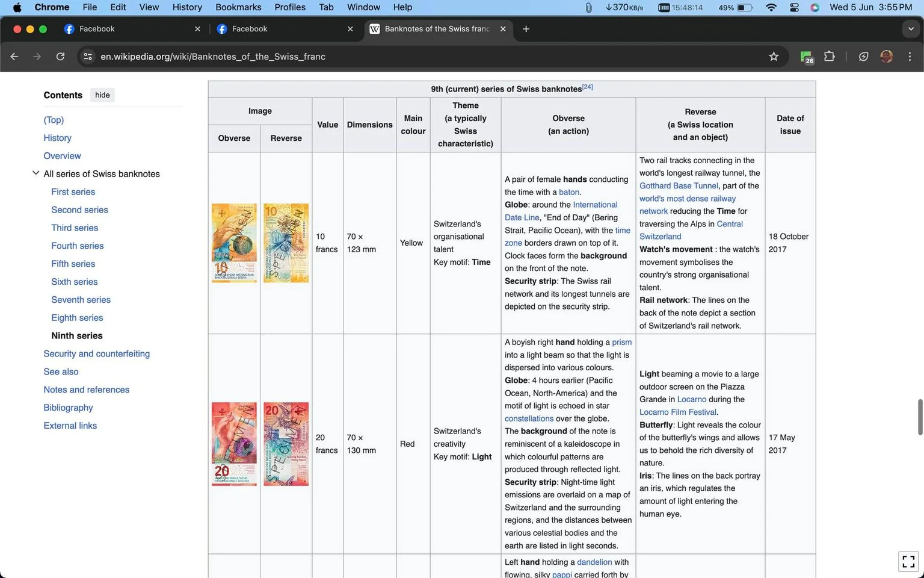Close the first Facebook tab
This screenshot has width=924, height=578.
click(x=197, y=29)
